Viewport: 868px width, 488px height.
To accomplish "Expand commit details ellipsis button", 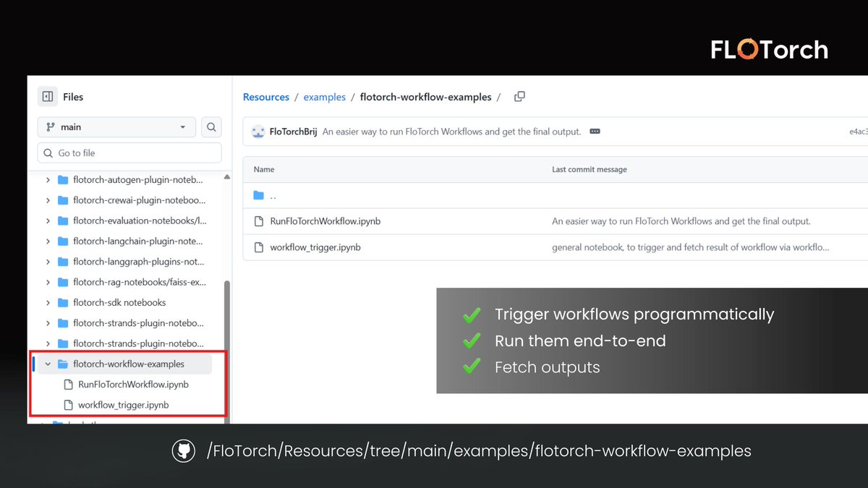I will coord(595,132).
